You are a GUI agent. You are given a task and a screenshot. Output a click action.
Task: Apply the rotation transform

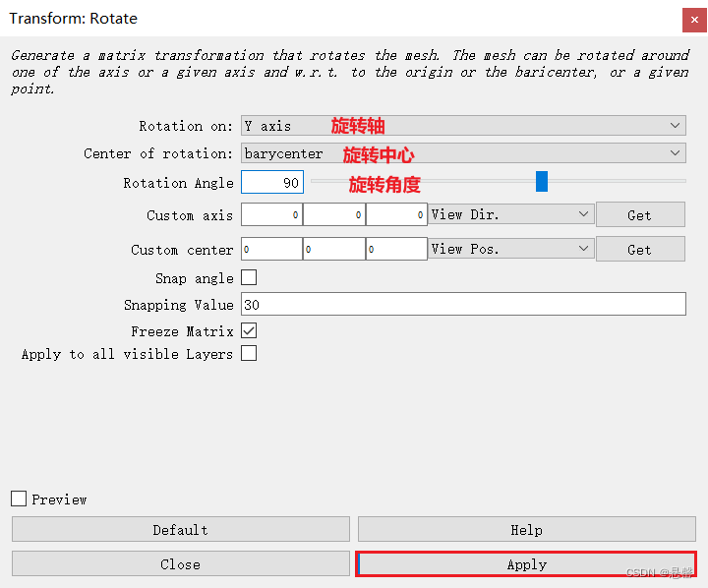526,563
